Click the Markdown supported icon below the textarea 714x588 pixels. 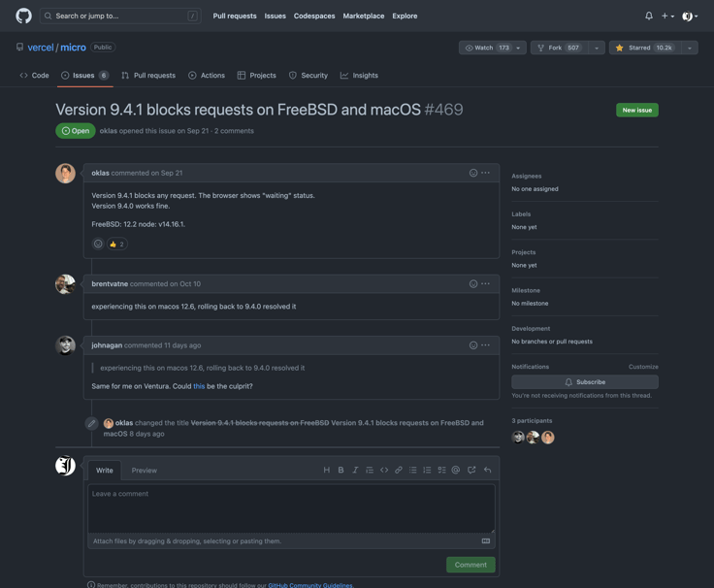(x=486, y=541)
